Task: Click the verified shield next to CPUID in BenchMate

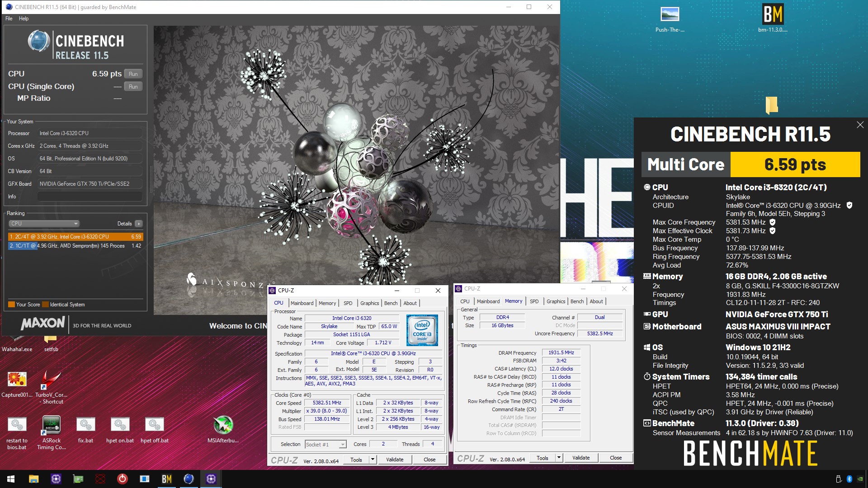Action: click(849, 205)
